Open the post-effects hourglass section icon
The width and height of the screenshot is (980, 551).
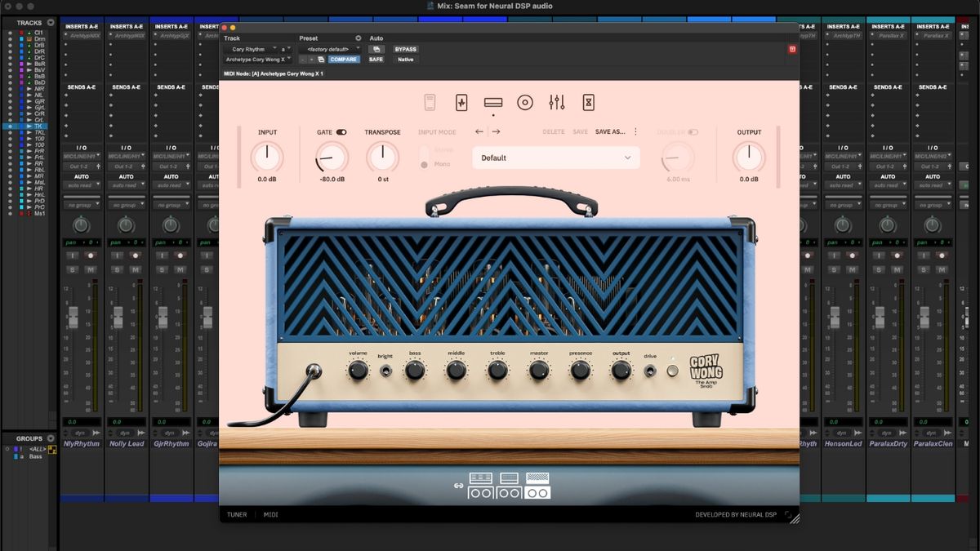point(589,103)
